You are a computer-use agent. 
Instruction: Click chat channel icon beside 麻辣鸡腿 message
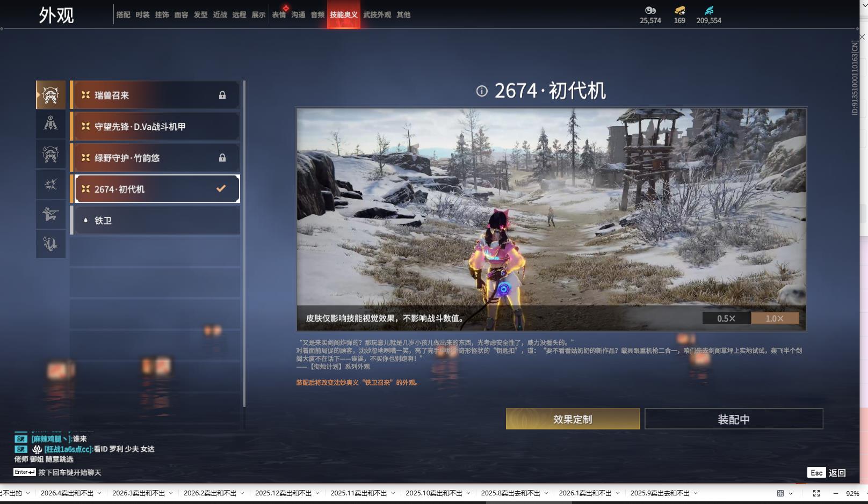20,439
